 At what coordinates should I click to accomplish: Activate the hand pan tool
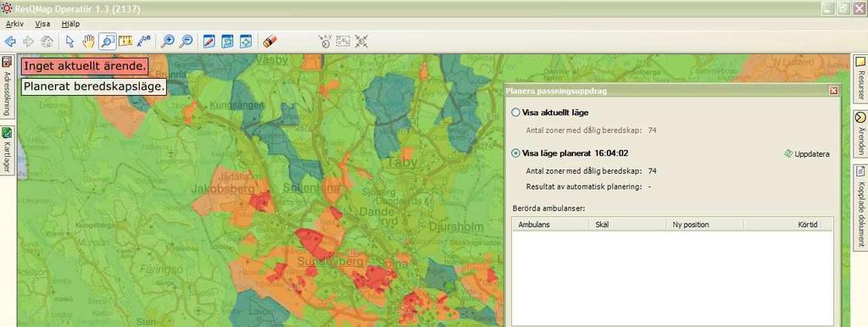88,41
